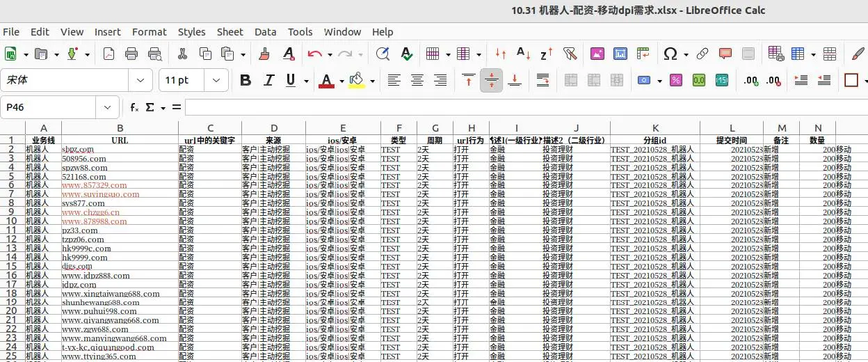This screenshot has height=362, width=868.
Task: Open the Data menu
Action: coord(266,31)
